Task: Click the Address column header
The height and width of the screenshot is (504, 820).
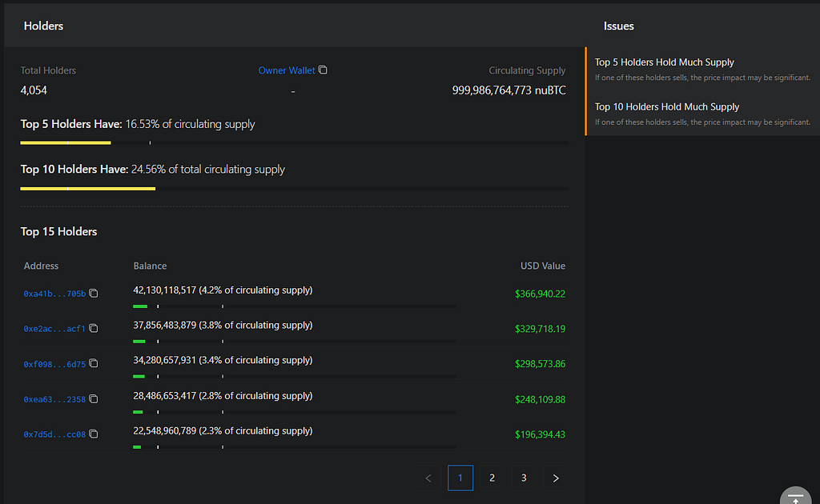Action: (41, 266)
